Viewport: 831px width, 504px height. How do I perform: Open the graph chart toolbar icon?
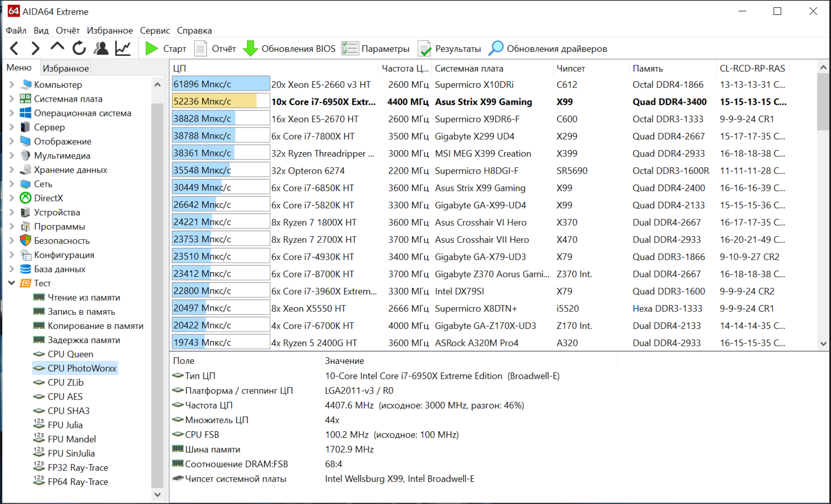pos(123,49)
